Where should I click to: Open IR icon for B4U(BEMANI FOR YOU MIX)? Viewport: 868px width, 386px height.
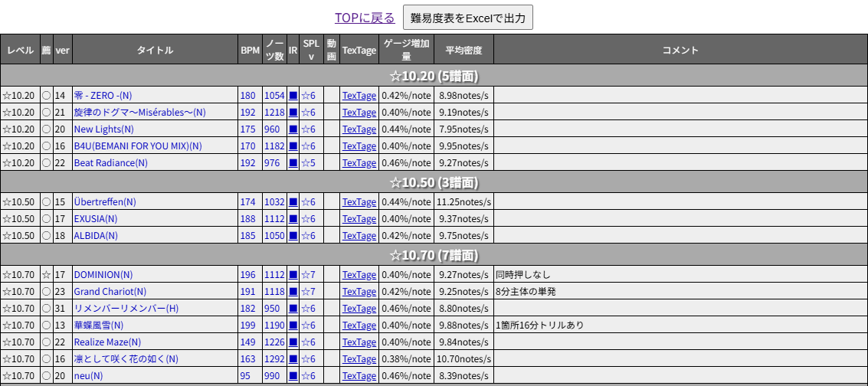293,146
